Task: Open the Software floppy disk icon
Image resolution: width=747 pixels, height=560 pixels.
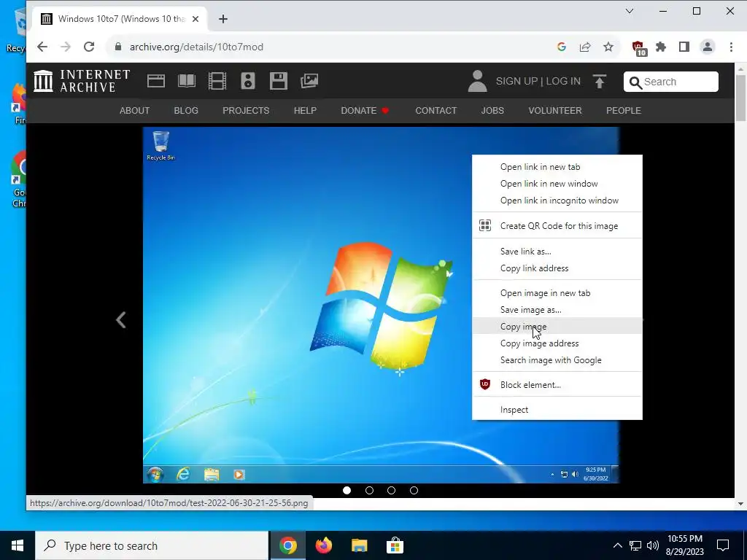Action: 278,81
